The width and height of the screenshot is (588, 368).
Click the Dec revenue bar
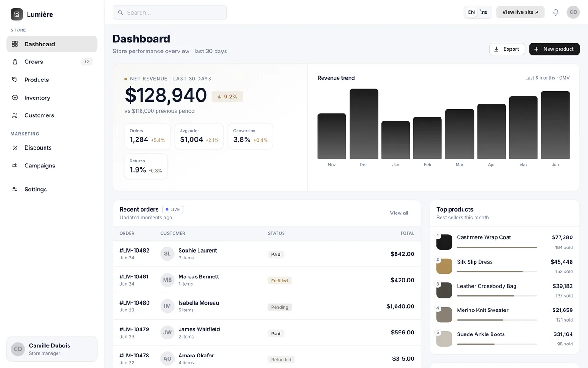364,124
